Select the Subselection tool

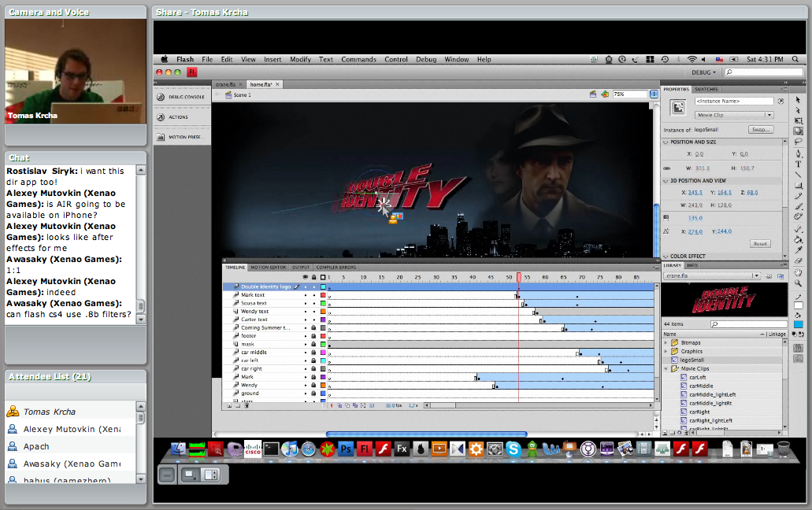click(x=798, y=109)
